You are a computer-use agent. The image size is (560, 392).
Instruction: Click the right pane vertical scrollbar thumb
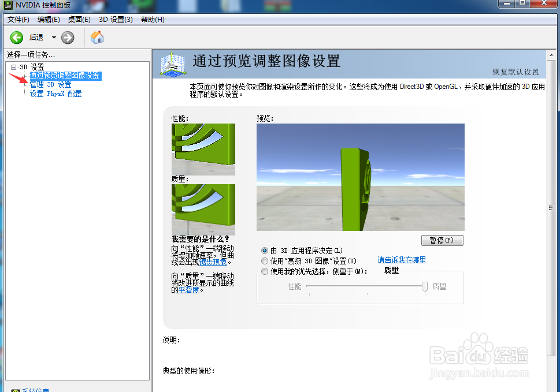(551, 208)
